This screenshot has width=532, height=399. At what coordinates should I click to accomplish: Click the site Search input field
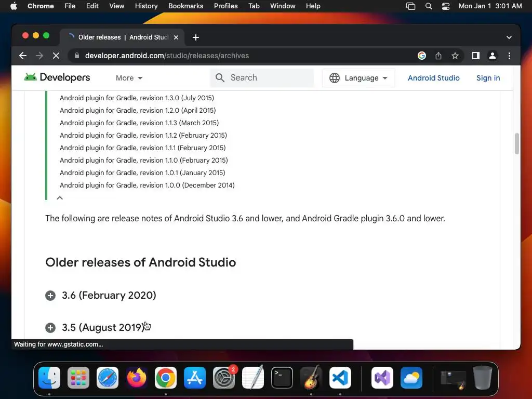point(262,78)
